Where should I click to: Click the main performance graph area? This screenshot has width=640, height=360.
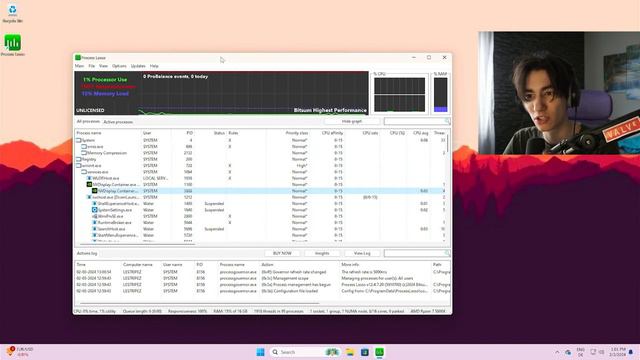tap(221, 93)
